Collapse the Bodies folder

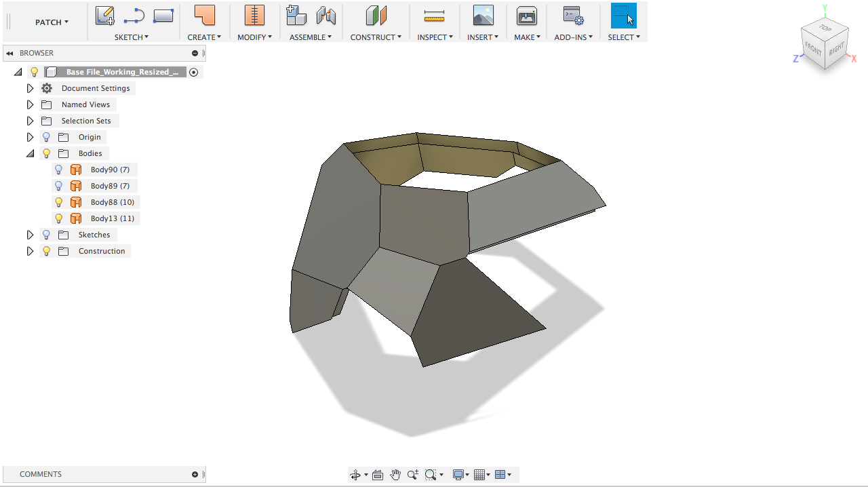(30, 153)
